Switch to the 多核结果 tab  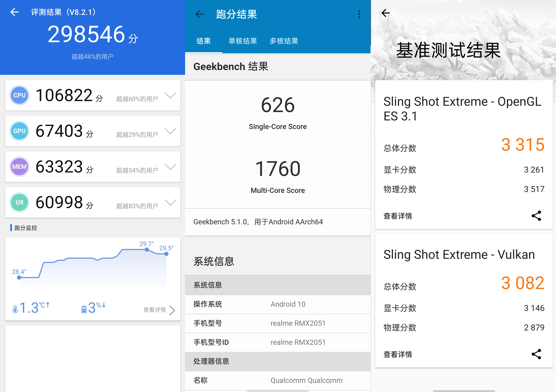tap(284, 41)
